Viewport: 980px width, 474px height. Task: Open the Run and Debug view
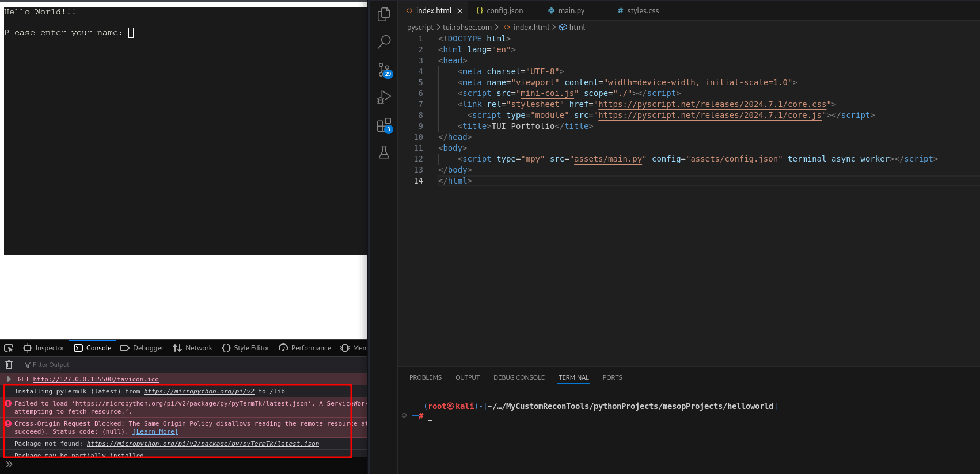[383, 97]
